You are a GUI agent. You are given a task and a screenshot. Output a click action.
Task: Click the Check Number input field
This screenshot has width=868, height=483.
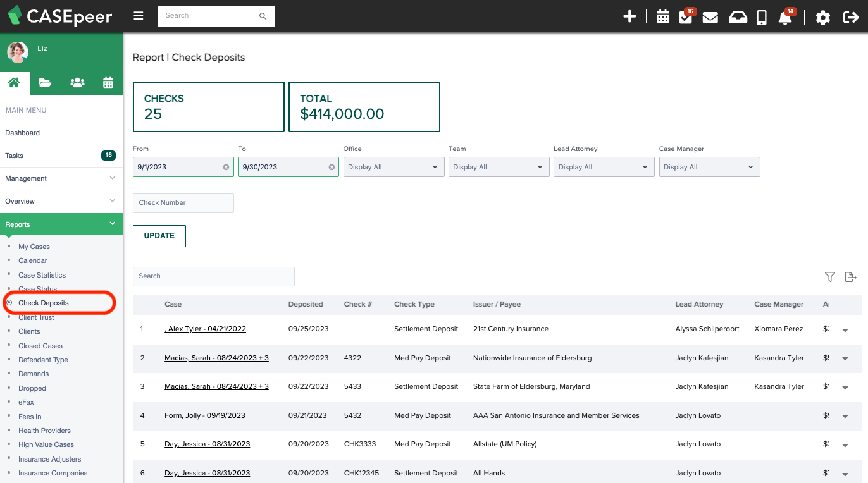(x=183, y=203)
